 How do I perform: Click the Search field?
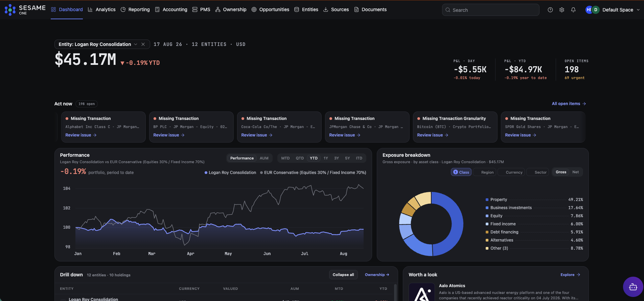(490, 10)
